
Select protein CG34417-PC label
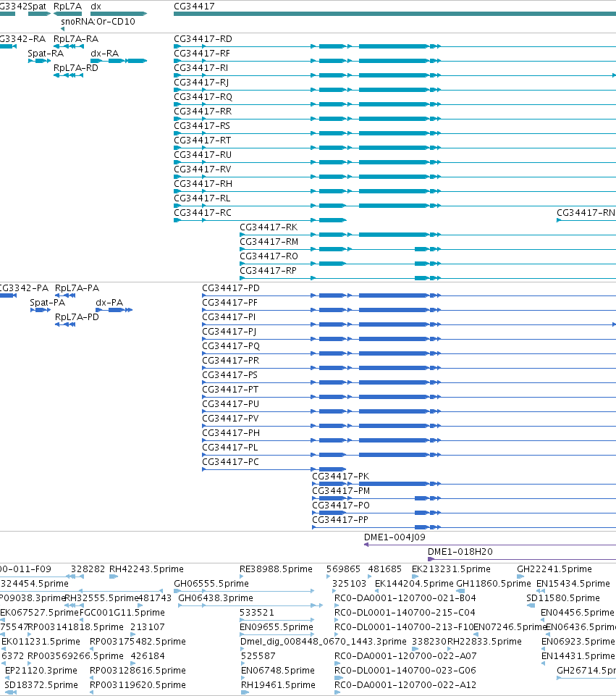coord(230,461)
